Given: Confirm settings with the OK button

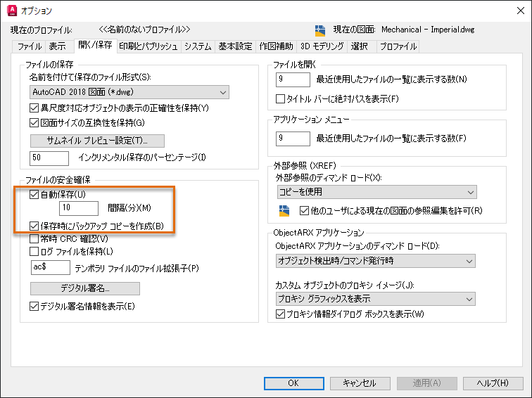Looking at the screenshot, I should pos(294,383).
